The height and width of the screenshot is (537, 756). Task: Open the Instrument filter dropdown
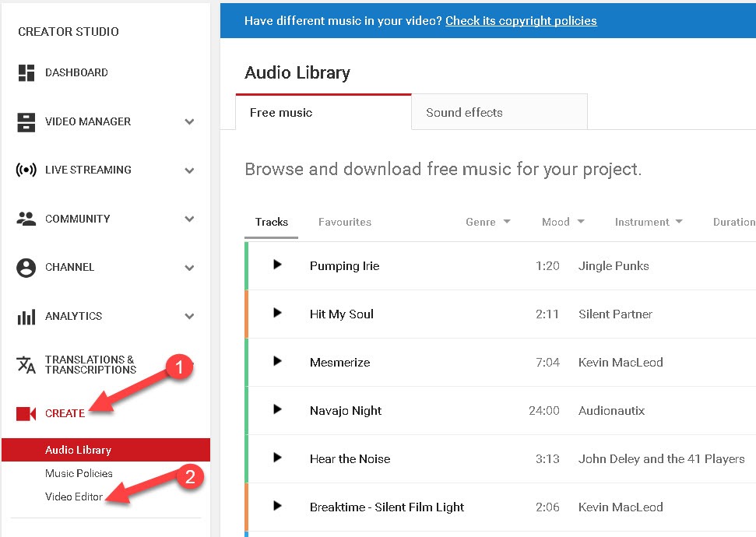648,222
